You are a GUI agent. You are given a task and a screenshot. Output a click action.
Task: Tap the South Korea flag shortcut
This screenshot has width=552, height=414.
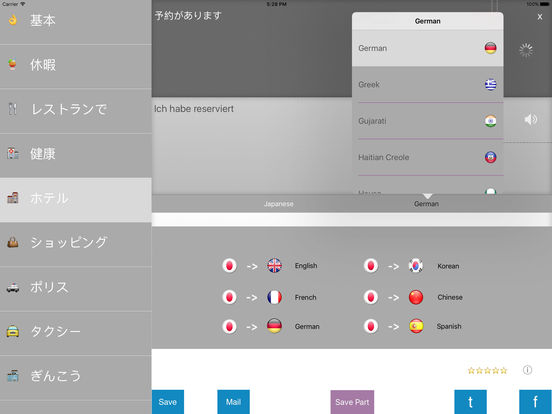pos(416,265)
